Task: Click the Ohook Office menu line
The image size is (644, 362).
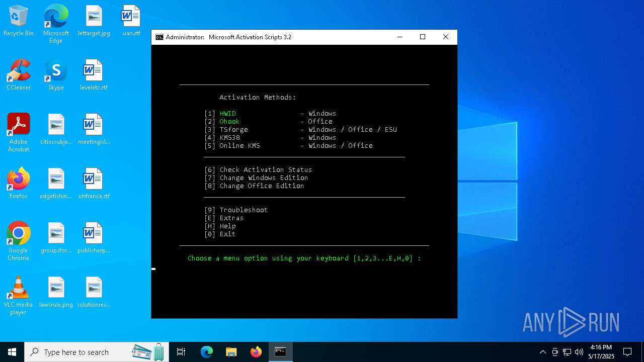Action: coord(268,122)
